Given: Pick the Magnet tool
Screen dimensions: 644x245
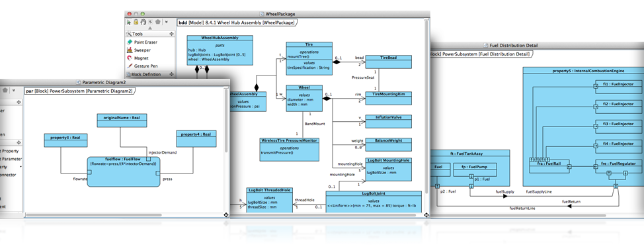Looking at the screenshot, I should 138,58.
